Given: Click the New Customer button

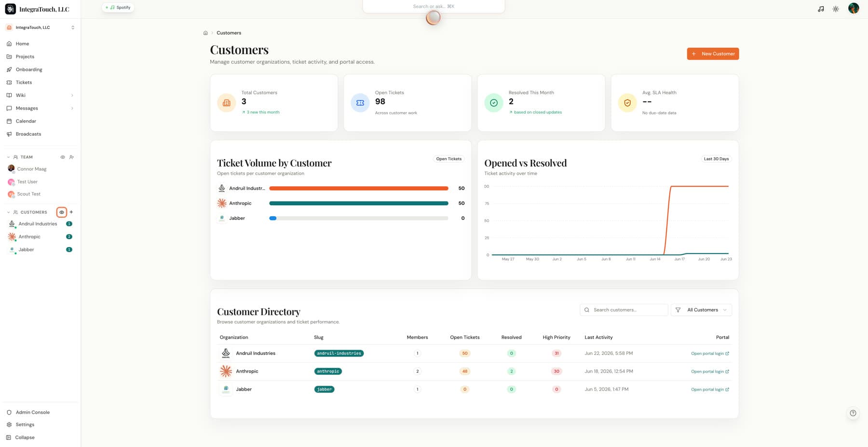Looking at the screenshot, I should click(713, 54).
